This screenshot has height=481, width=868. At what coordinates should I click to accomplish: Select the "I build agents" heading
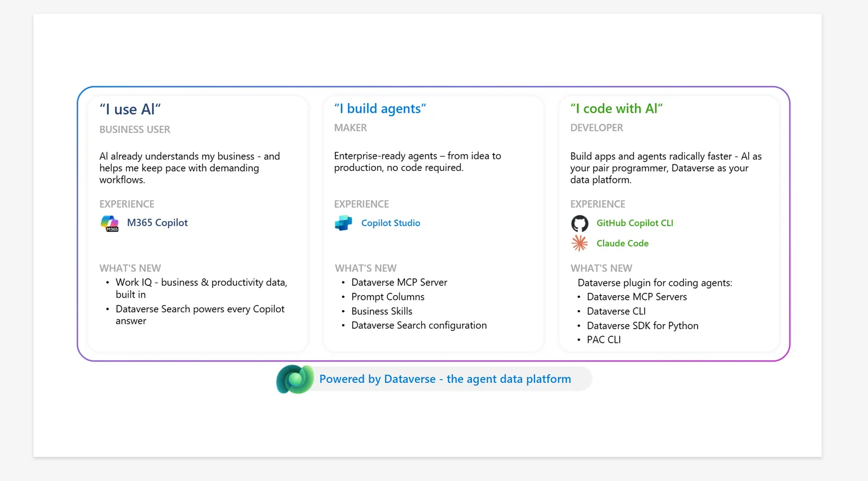(x=380, y=109)
